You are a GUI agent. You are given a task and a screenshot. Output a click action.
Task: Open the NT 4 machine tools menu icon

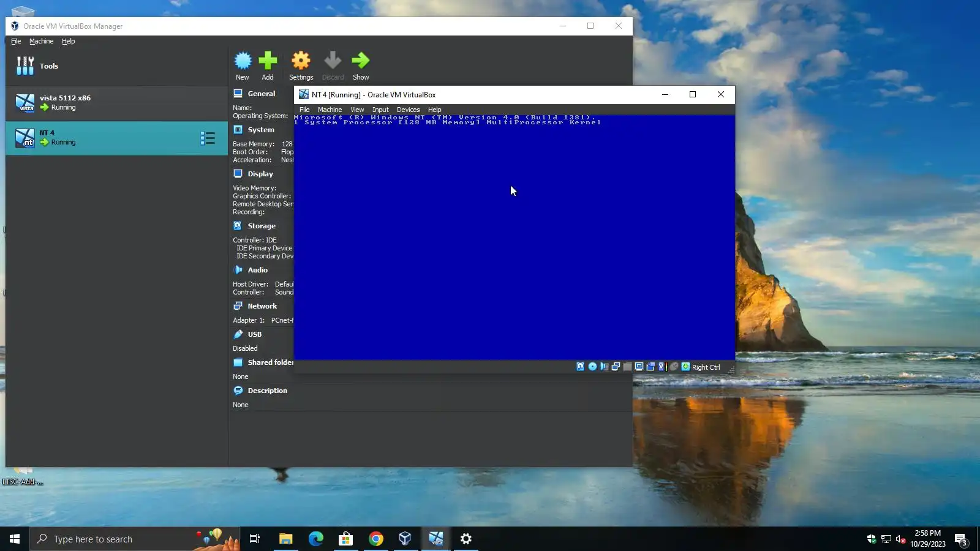208,138
